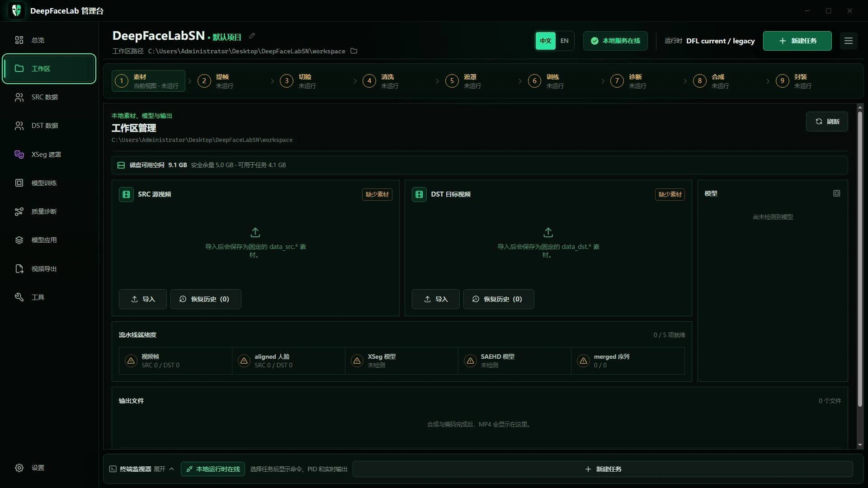
Task: Click the scrollbar up arrow
Action: coord(860,108)
